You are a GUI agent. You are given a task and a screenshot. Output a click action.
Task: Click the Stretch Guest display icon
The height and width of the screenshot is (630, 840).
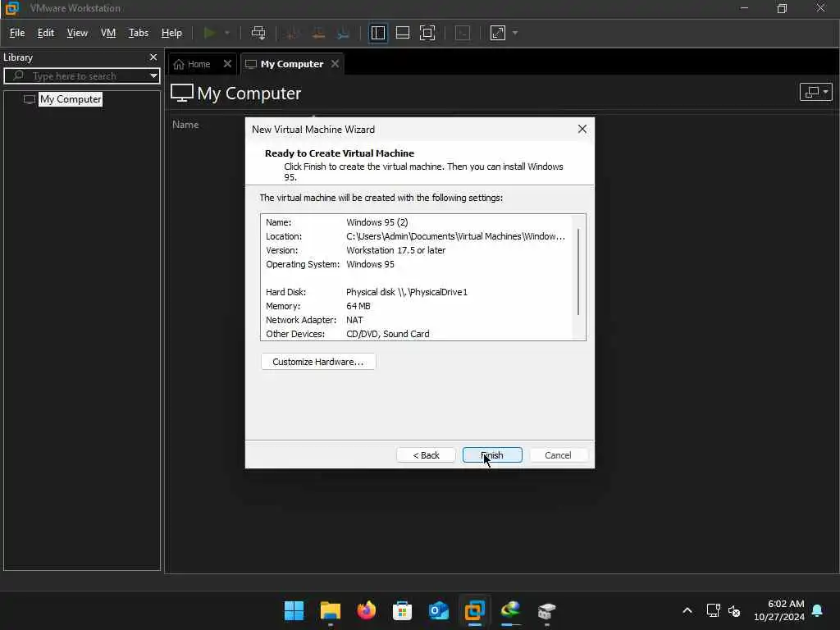click(x=498, y=33)
